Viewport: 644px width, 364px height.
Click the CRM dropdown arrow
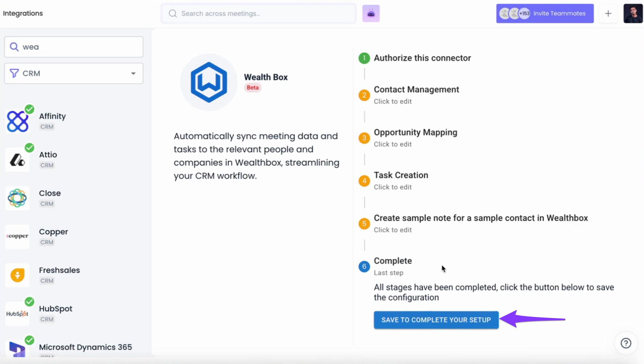133,73
